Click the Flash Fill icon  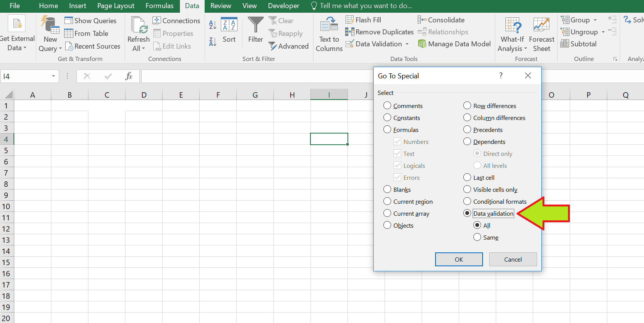[350, 20]
